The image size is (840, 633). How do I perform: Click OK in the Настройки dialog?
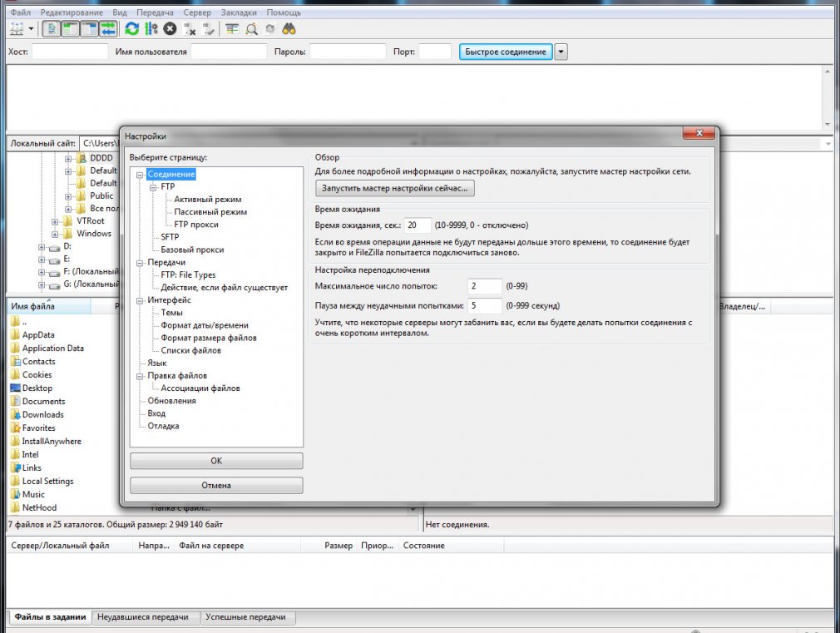coord(216,461)
